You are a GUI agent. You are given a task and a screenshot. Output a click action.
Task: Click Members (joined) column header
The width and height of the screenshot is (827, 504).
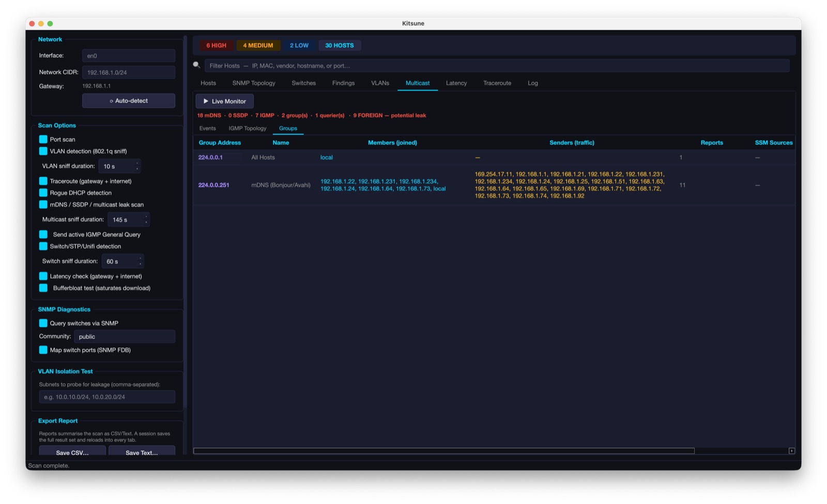pyautogui.click(x=392, y=143)
